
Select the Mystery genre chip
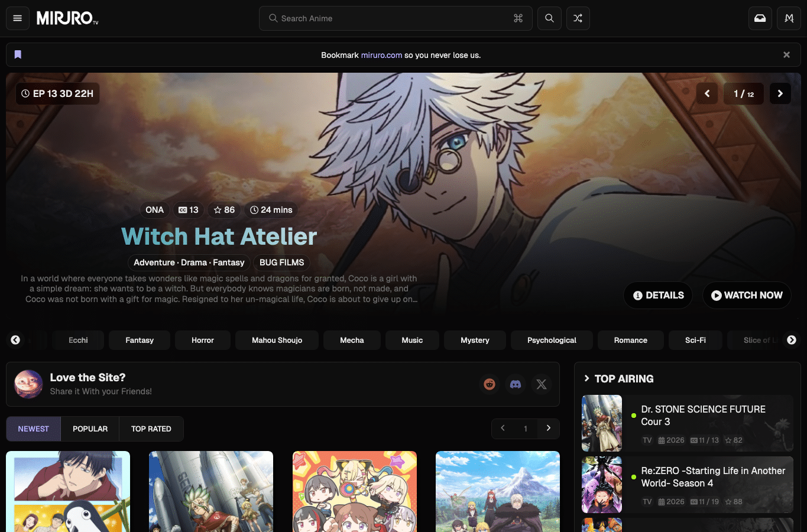tap(475, 340)
